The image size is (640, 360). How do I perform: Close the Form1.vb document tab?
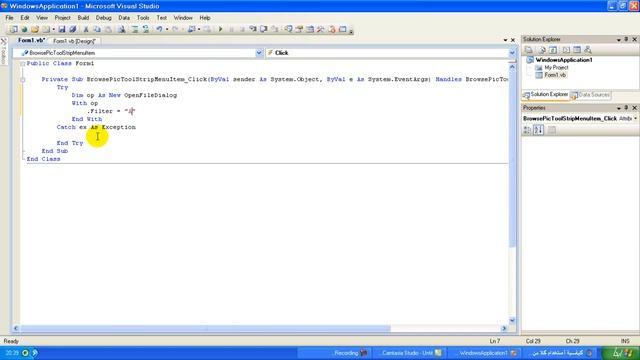513,40
